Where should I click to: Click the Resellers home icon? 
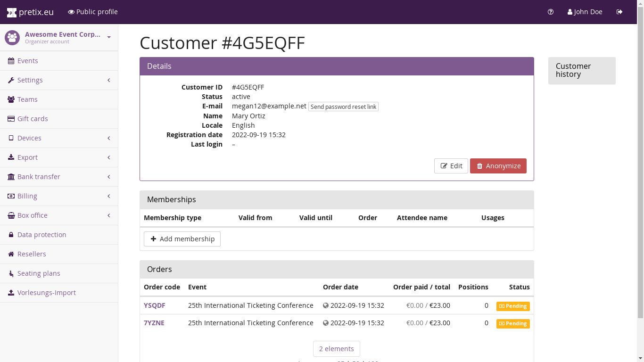tap(11, 254)
